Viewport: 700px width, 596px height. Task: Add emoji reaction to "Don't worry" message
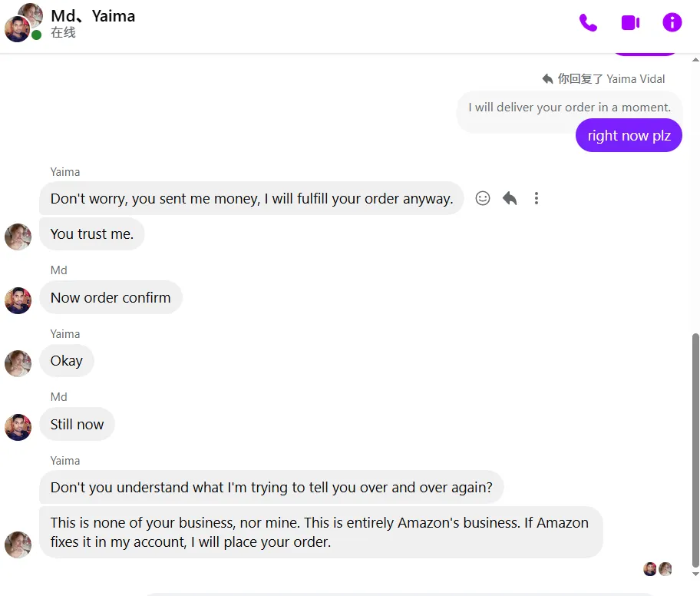click(x=483, y=198)
